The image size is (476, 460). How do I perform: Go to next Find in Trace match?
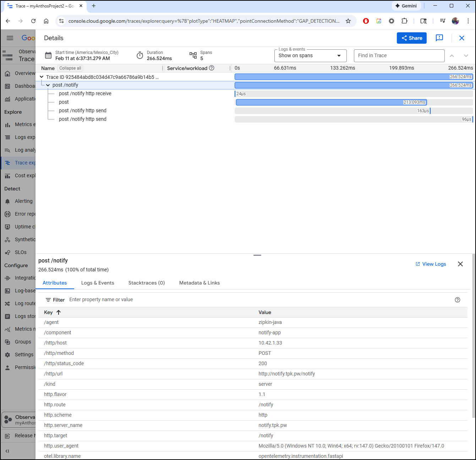click(x=466, y=56)
